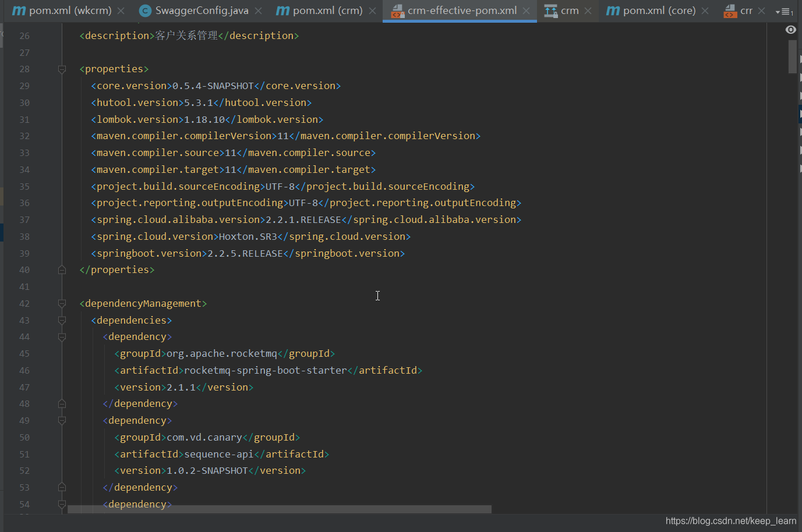The height and width of the screenshot is (532, 802).
Task: Click the diagram icon on the crm tab
Action: [x=550, y=11]
